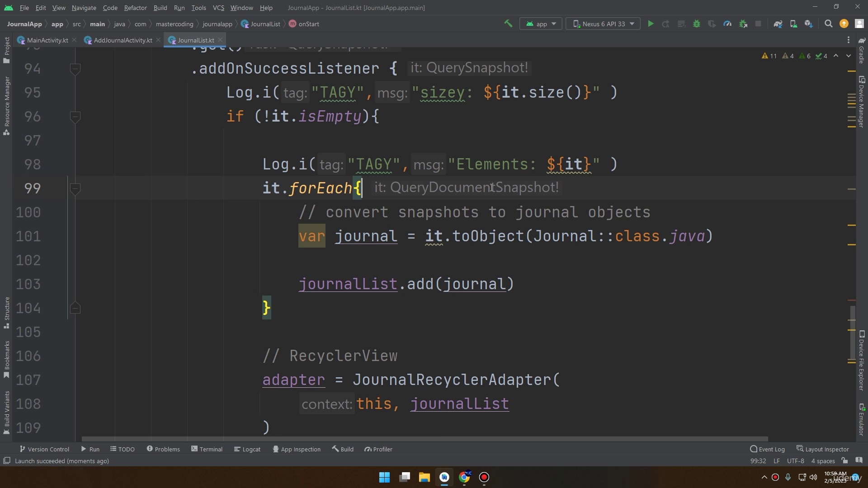The image size is (868, 488).
Task: Switch to MainActivity.kt tab
Action: click(x=47, y=40)
